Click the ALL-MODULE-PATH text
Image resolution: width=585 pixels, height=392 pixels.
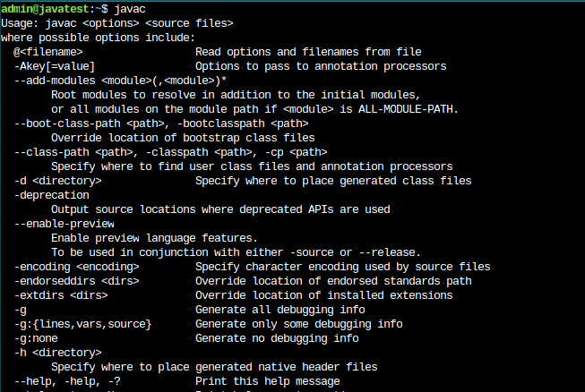pos(411,109)
